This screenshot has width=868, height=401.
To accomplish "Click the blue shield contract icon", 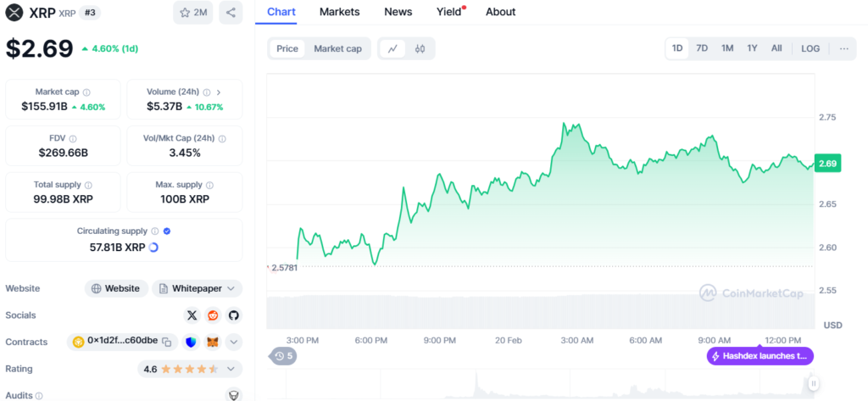I will click(x=191, y=342).
